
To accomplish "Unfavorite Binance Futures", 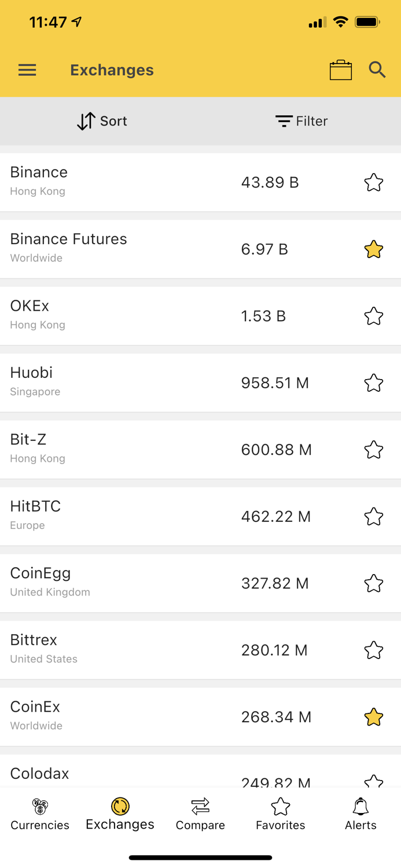I will [373, 249].
